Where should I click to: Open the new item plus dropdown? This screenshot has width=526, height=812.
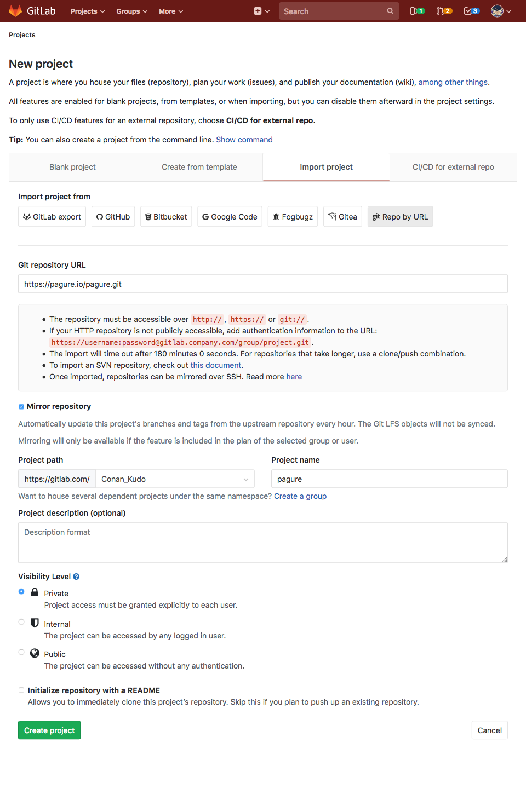(x=261, y=11)
